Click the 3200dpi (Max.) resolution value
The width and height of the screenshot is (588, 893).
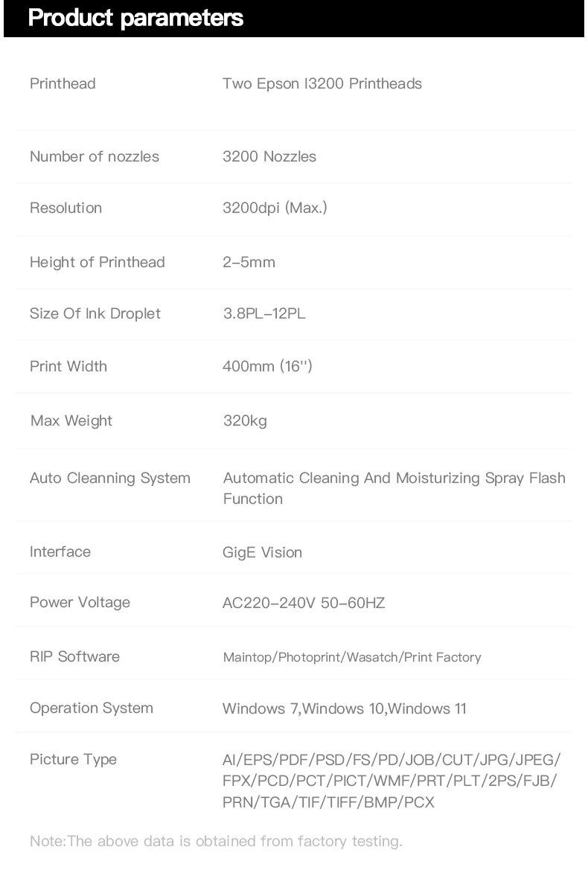(x=275, y=208)
